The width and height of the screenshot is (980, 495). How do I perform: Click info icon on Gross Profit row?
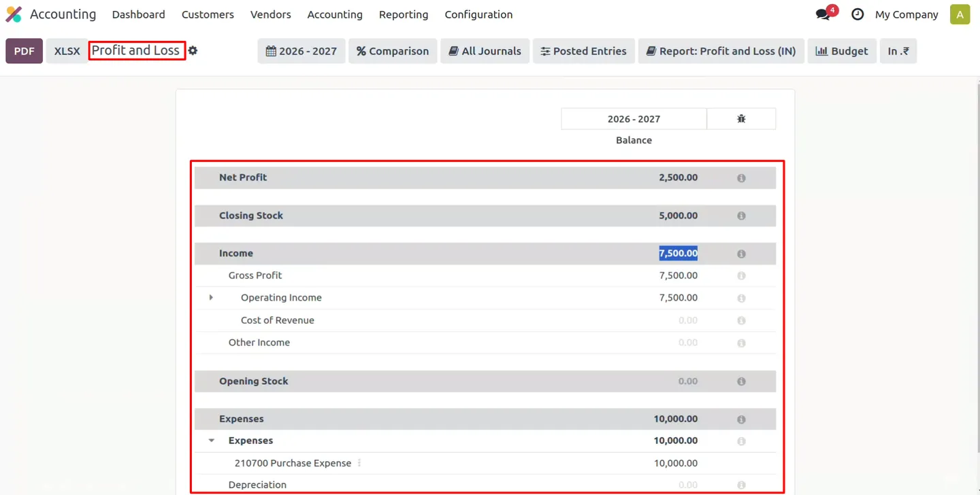point(741,276)
